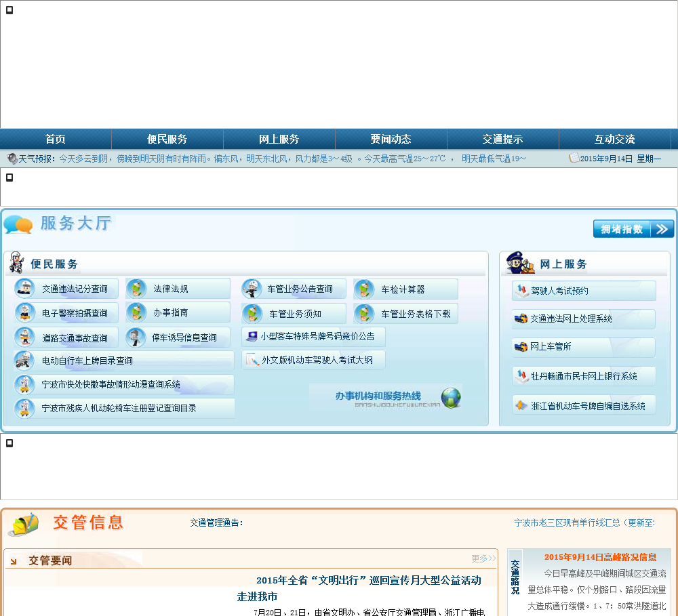
Task: Open the 网上服务 navigation tab
Action: click(x=279, y=139)
